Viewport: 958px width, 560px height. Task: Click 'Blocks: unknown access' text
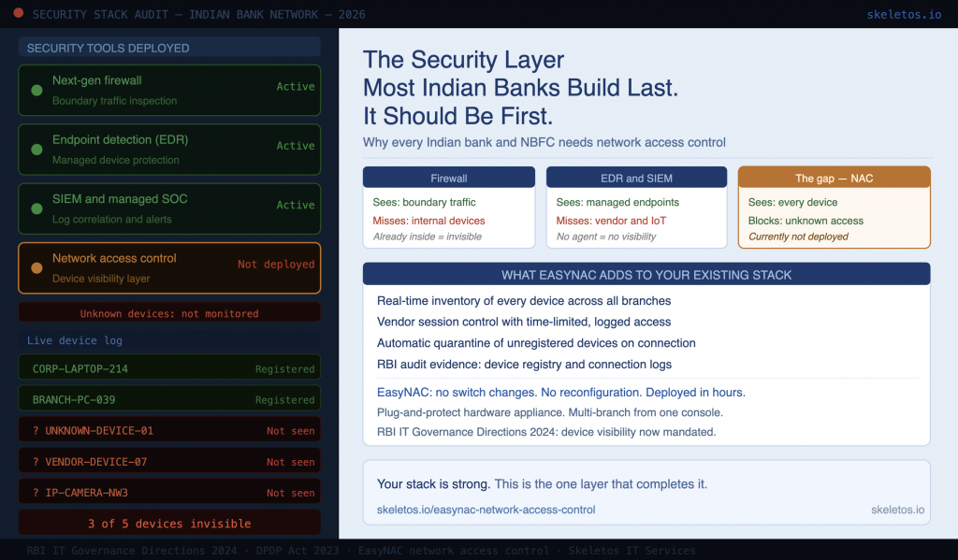806,221
